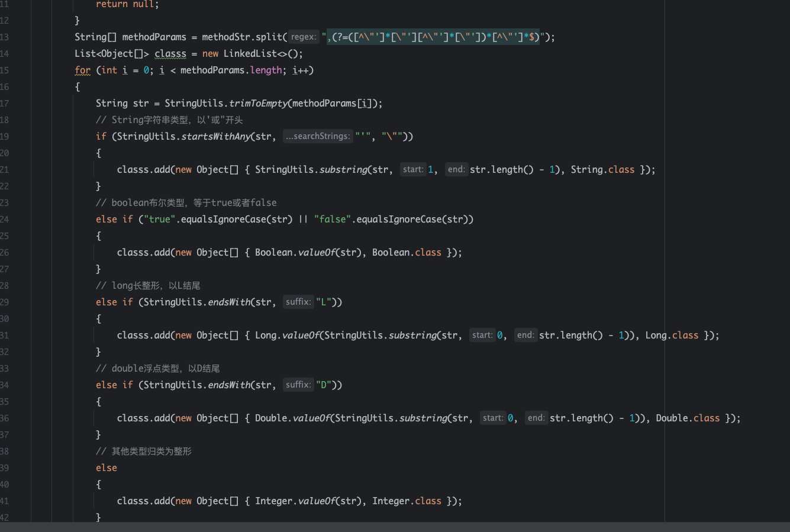Click the "false" string literal

(333, 219)
